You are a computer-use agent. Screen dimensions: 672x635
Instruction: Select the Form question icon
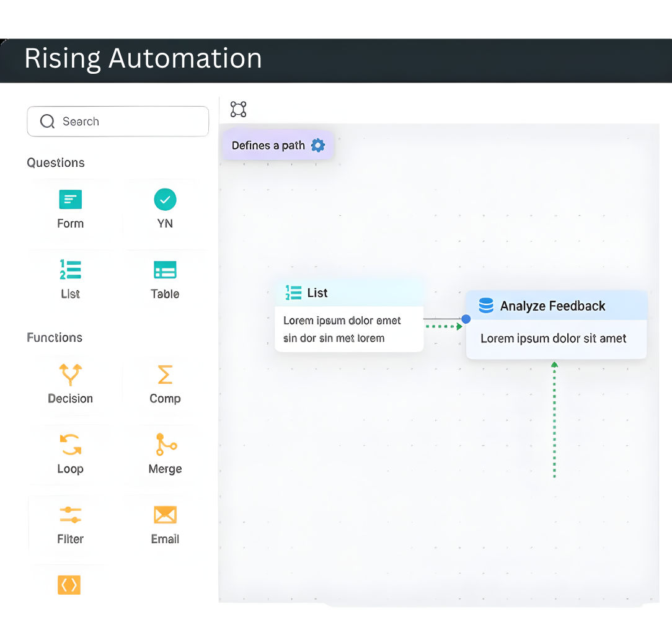click(70, 200)
